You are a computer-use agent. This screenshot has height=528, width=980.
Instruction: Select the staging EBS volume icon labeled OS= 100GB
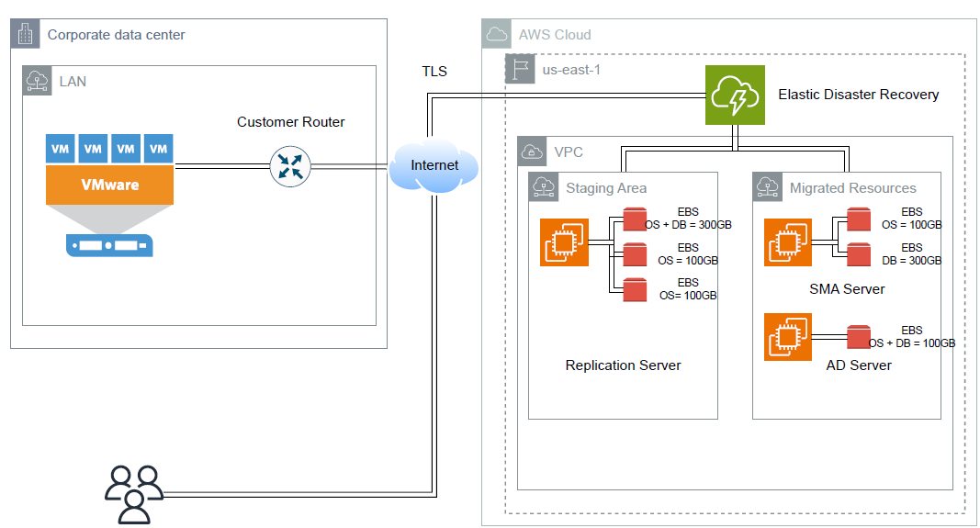coord(635,290)
